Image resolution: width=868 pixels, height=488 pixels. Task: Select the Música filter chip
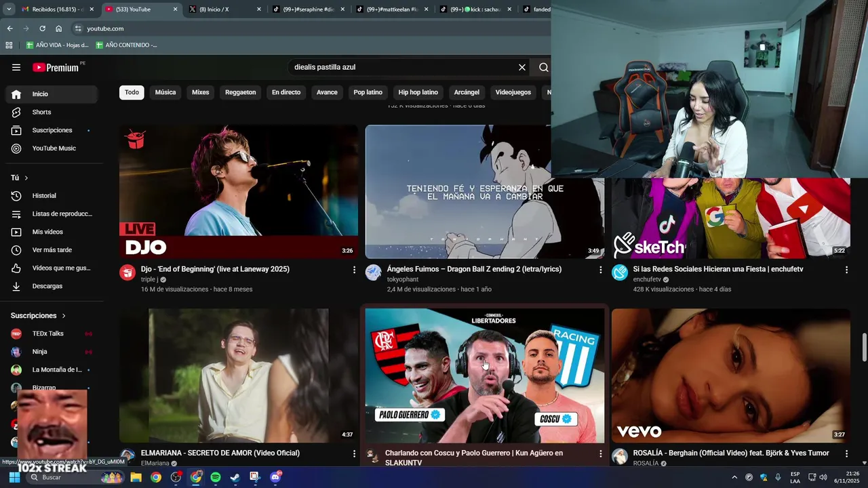coord(165,92)
